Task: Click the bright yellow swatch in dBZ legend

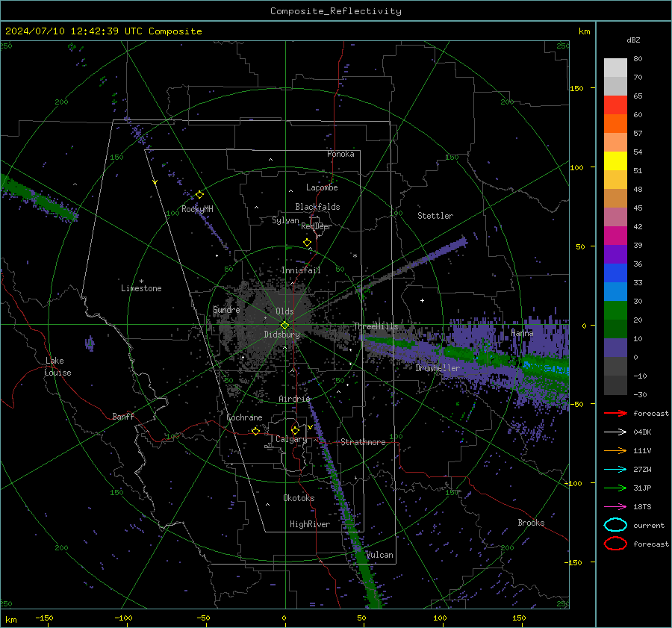Action: [615, 161]
